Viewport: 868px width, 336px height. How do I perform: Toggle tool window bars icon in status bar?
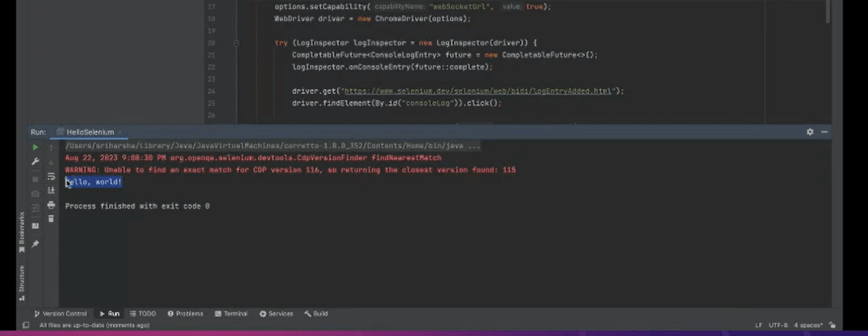pos(26,325)
